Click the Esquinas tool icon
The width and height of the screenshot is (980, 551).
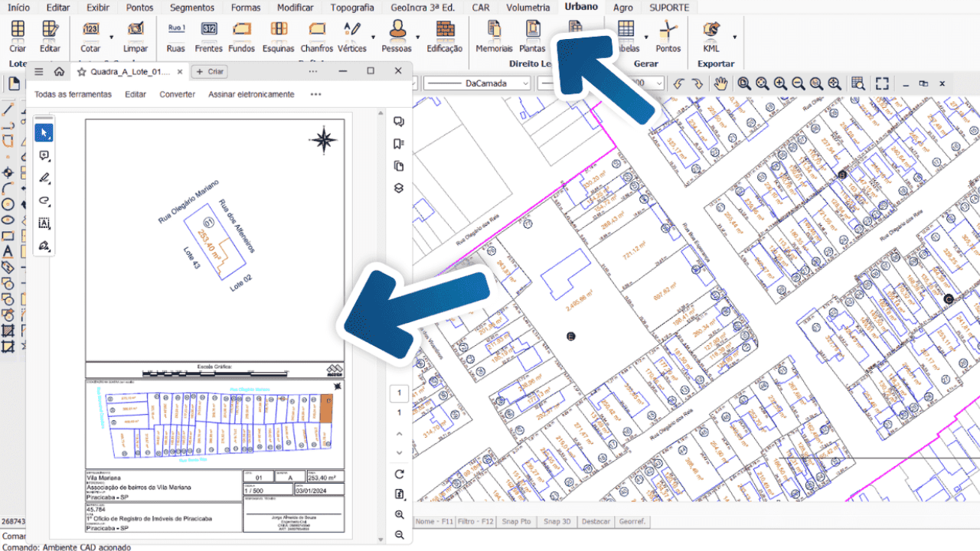(279, 31)
